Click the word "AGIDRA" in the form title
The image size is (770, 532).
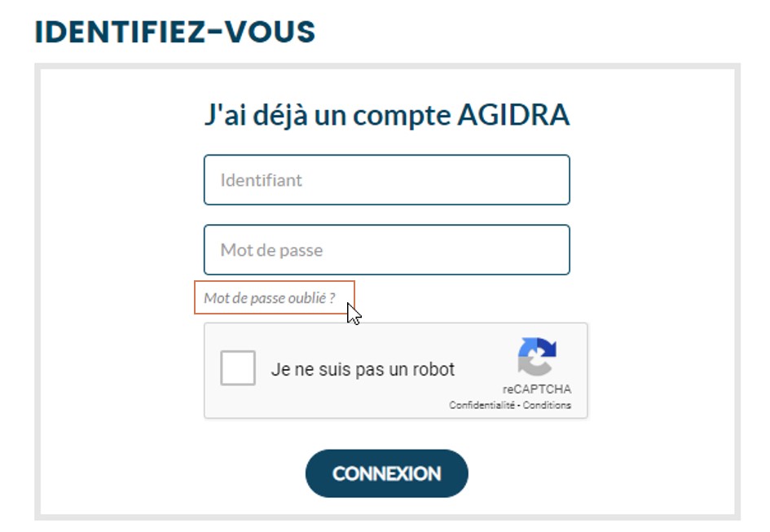click(x=513, y=116)
